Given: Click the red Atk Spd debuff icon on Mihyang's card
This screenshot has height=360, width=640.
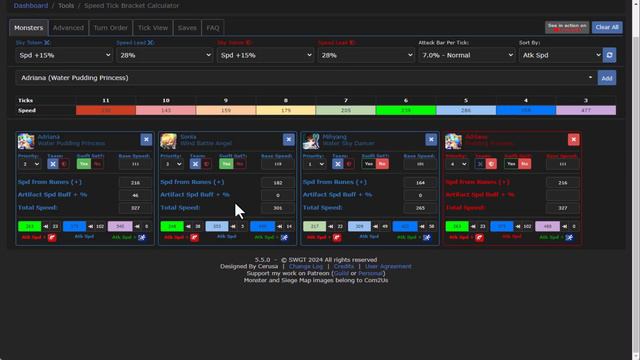Looking at the screenshot, I should tap(337, 238).
